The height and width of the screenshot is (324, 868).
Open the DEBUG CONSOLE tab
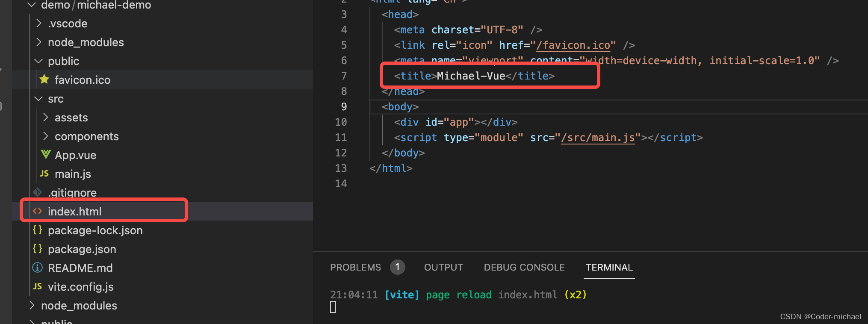click(524, 267)
